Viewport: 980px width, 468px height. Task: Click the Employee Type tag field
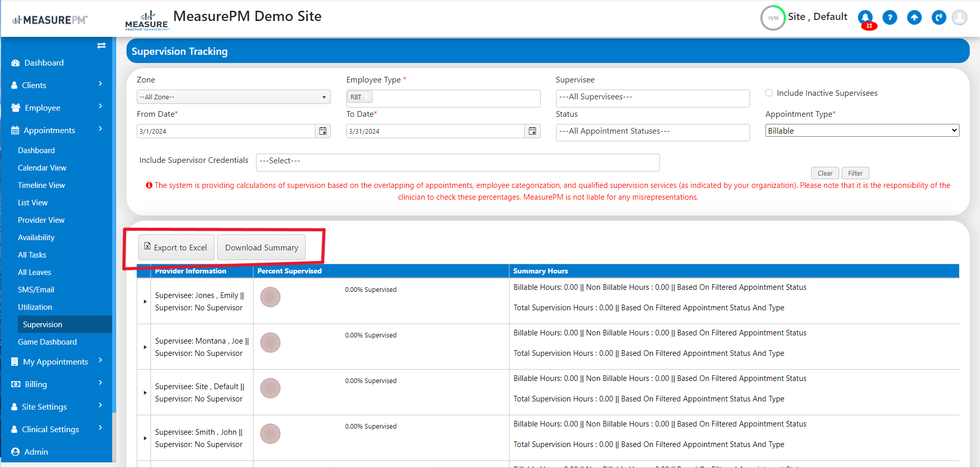443,98
